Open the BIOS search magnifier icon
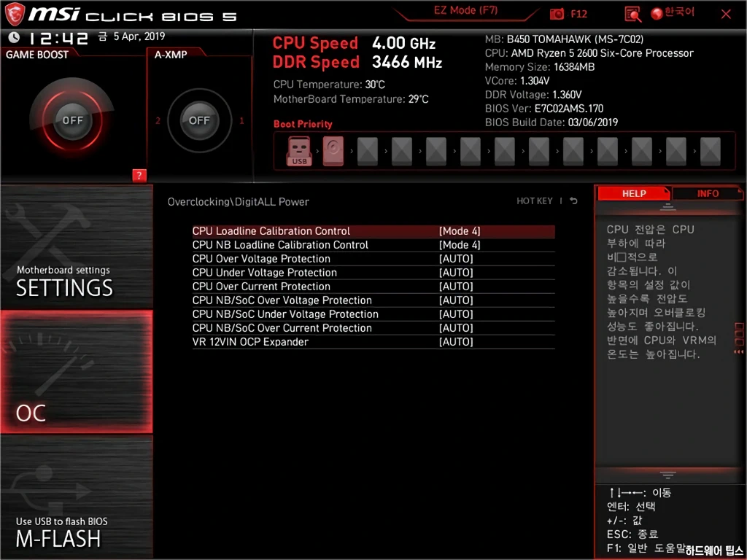The width and height of the screenshot is (747, 560). click(x=632, y=15)
